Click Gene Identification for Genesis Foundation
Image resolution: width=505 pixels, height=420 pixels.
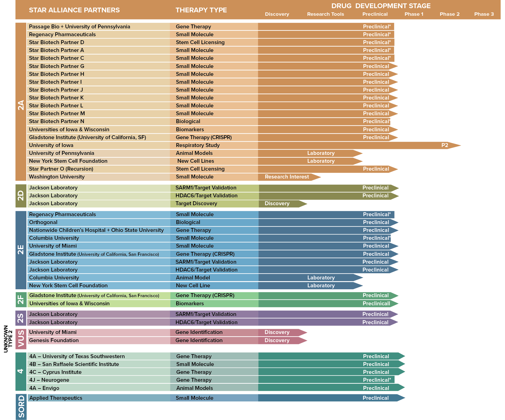[199, 340]
